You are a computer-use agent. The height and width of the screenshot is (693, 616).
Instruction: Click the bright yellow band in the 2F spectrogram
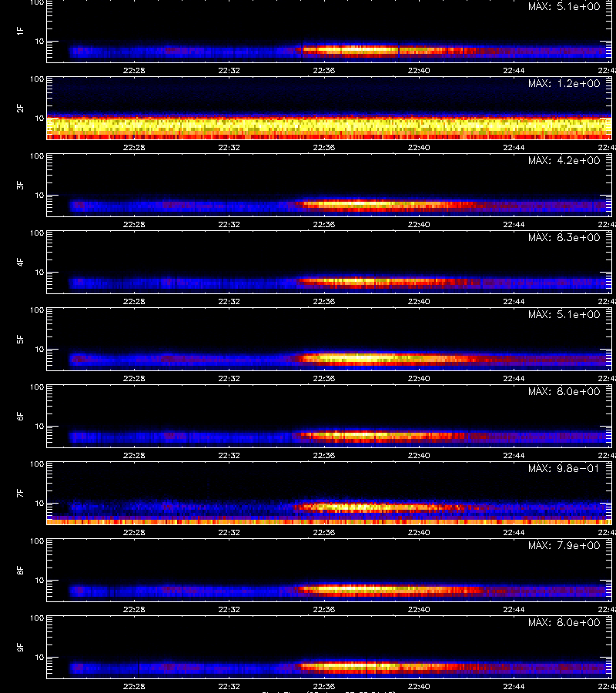click(x=330, y=125)
